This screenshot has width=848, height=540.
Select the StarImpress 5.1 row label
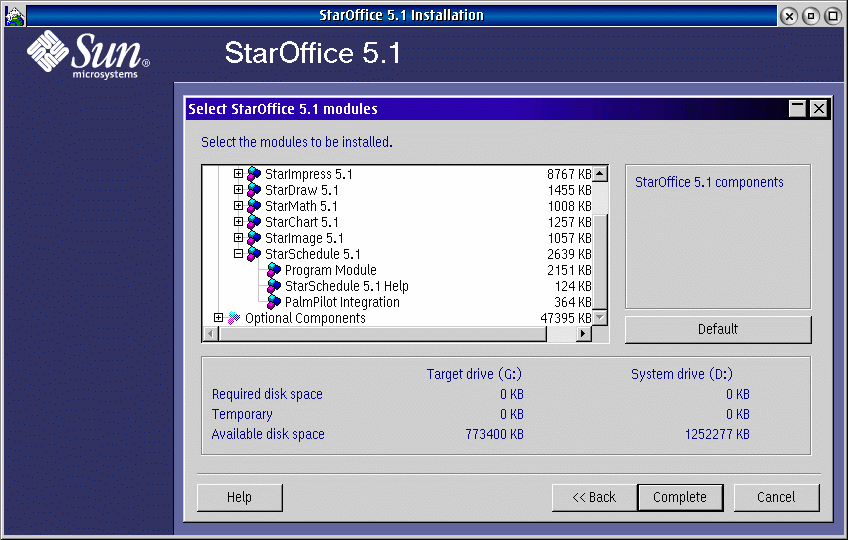tap(308, 174)
